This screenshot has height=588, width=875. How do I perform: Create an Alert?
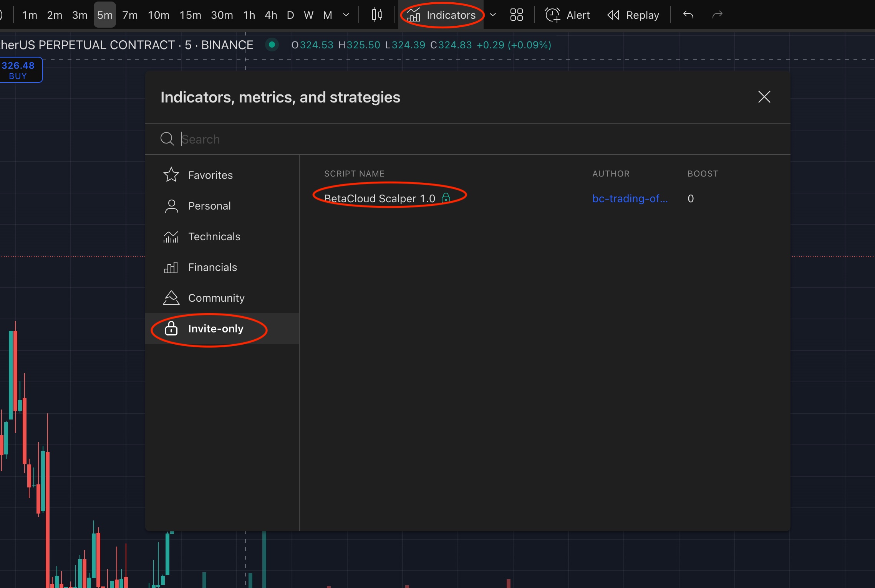pyautogui.click(x=567, y=15)
